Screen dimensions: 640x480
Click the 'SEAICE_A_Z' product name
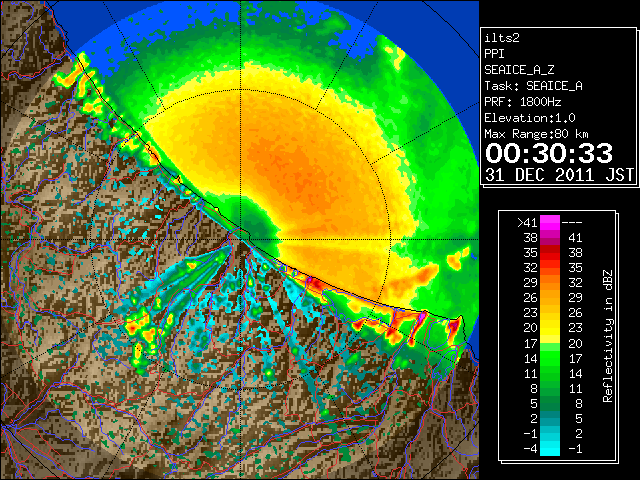point(519,70)
